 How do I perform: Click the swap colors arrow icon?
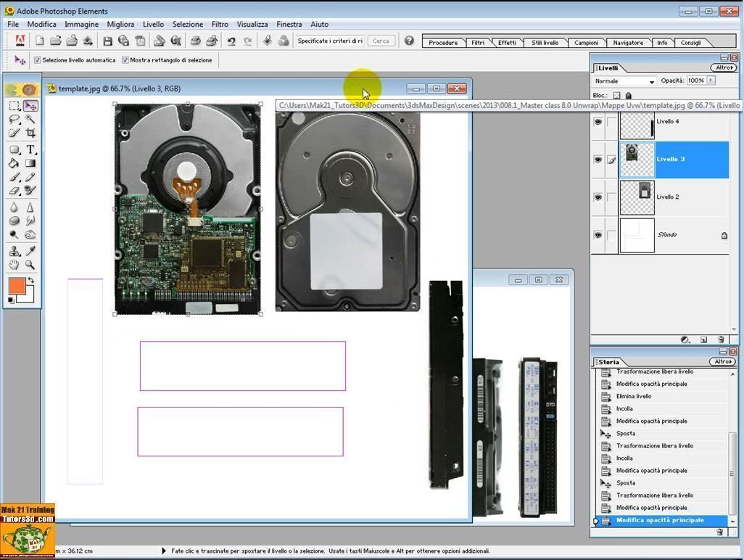click(x=31, y=281)
